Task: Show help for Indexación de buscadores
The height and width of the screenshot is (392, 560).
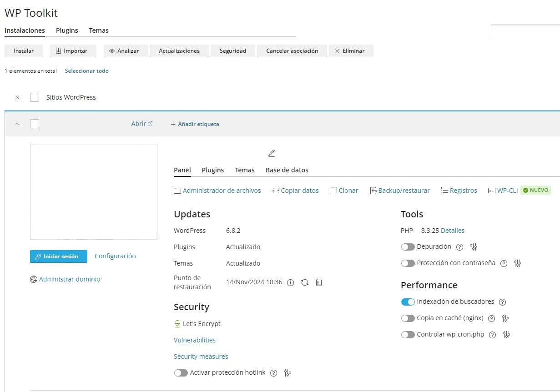Action: 502,302
